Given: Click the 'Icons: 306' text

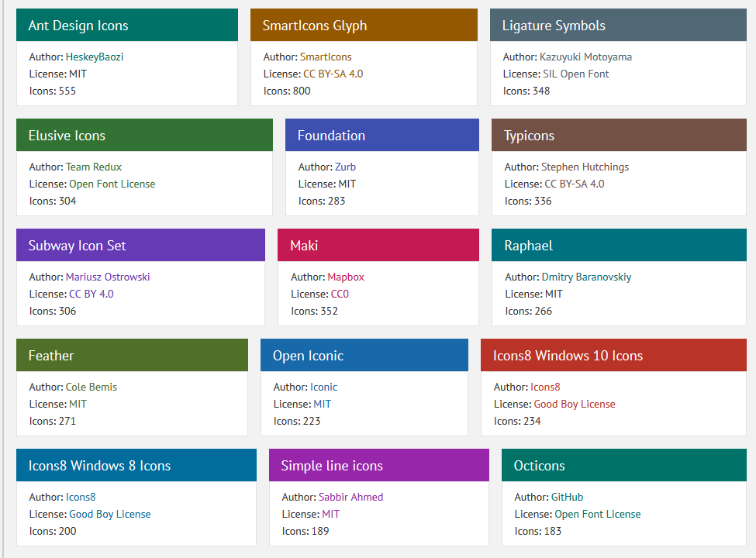Looking at the screenshot, I should 53,310.
